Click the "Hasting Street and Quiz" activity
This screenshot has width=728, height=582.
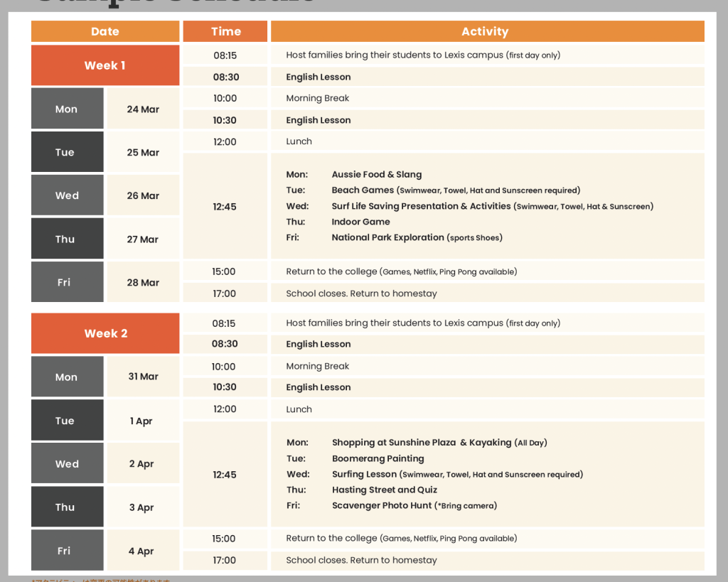click(x=385, y=490)
